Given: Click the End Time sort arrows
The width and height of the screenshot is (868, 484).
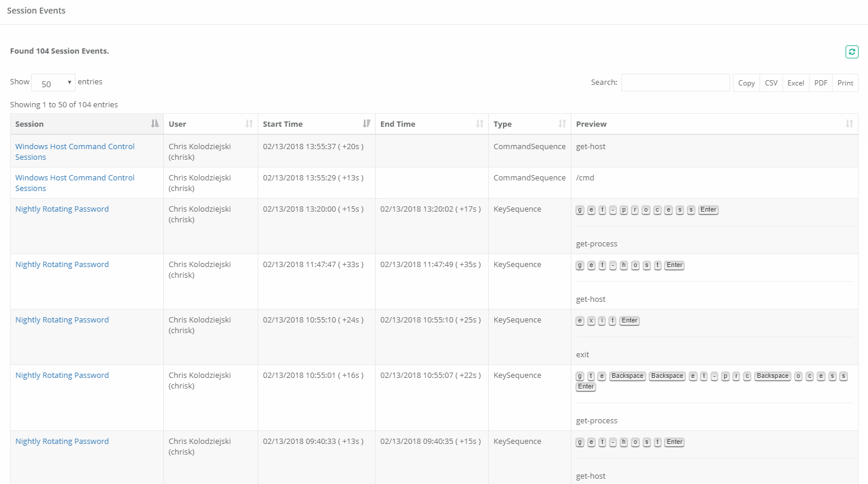Looking at the screenshot, I should pos(479,124).
